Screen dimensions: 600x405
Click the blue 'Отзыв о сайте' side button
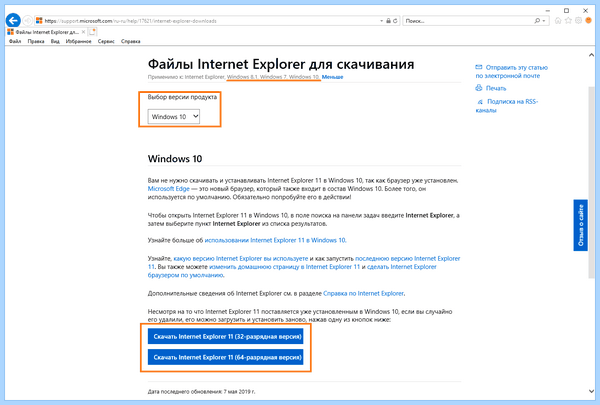[580, 225]
